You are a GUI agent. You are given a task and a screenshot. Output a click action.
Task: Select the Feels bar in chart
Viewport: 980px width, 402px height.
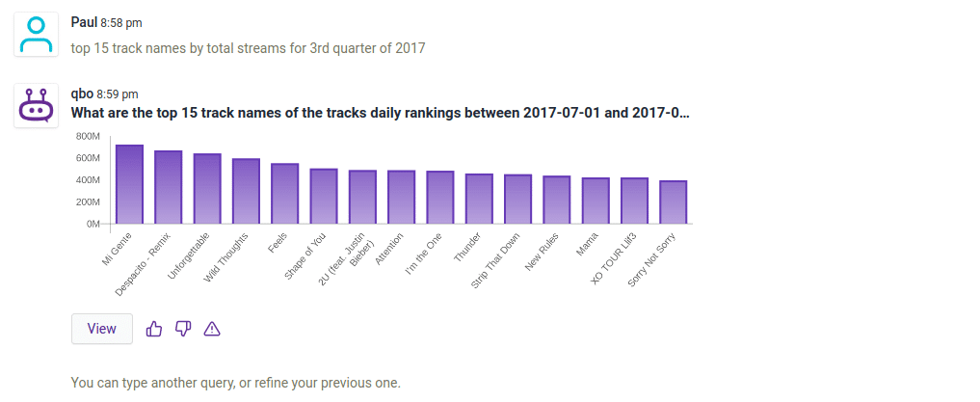[x=284, y=194]
